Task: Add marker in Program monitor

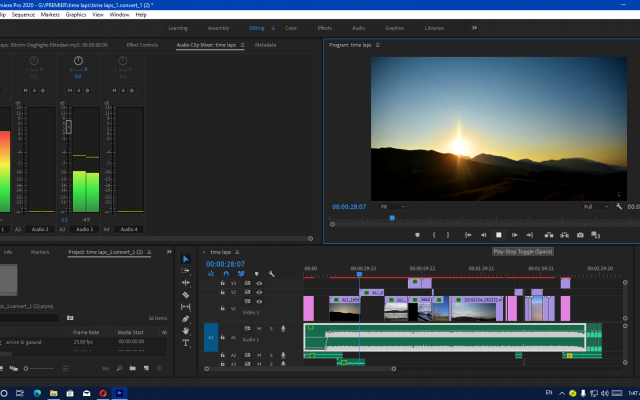Action: (417, 235)
